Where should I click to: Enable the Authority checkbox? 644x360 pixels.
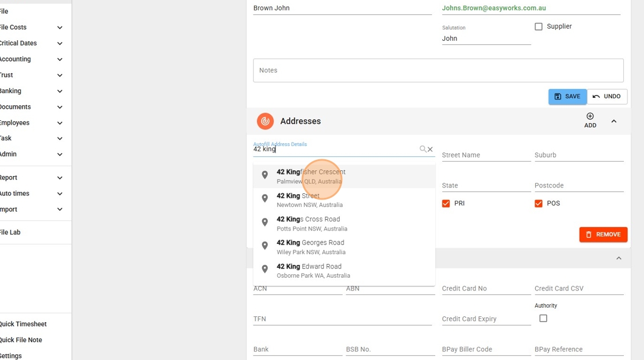coord(543,318)
